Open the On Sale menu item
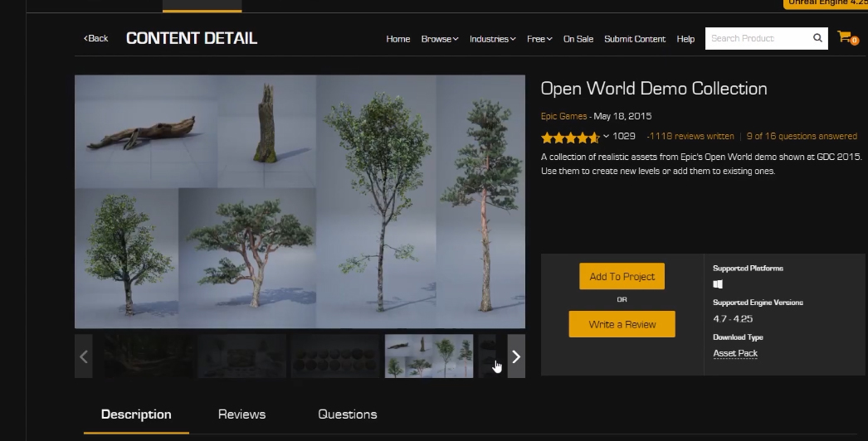Image resolution: width=868 pixels, height=441 pixels. pyautogui.click(x=578, y=39)
